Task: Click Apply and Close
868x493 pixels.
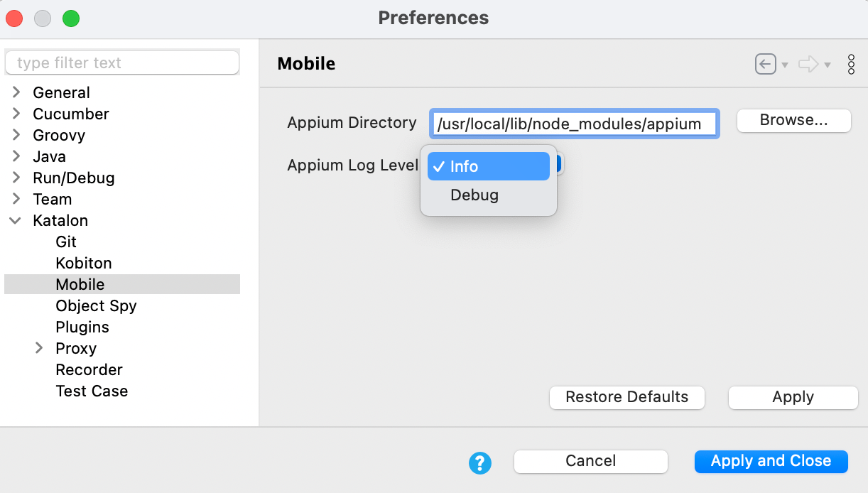Action: (x=771, y=461)
